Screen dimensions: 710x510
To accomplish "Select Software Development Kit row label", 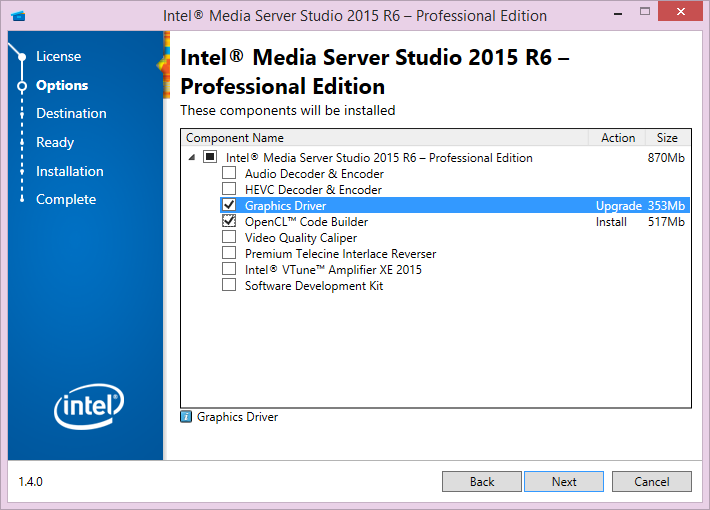I will click(x=314, y=286).
